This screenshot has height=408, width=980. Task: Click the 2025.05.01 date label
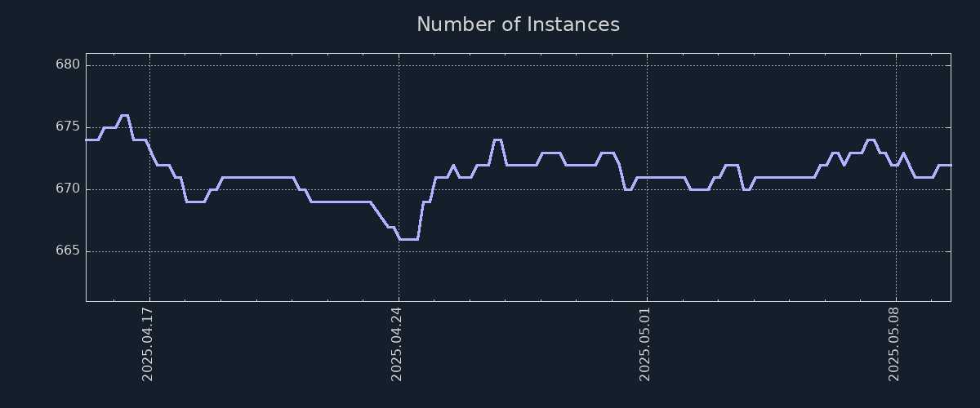(x=646, y=344)
